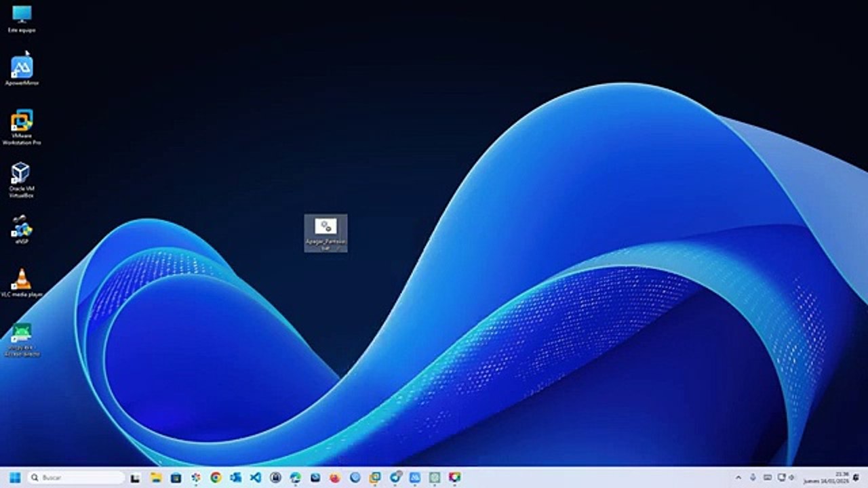The width and height of the screenshot is (868, 488).
Task: Click the Buscar search box in taskbar
Action: [75, 478]
